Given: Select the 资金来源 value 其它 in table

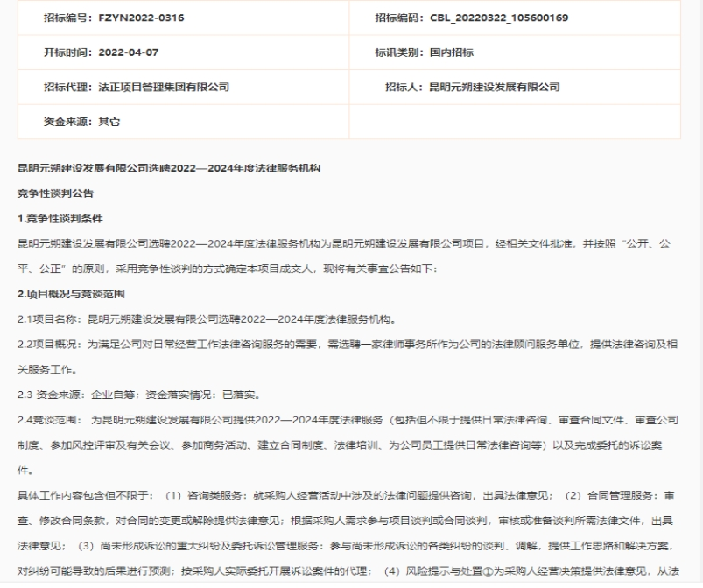Looking at the screenshot, I should tap(109, 121).
